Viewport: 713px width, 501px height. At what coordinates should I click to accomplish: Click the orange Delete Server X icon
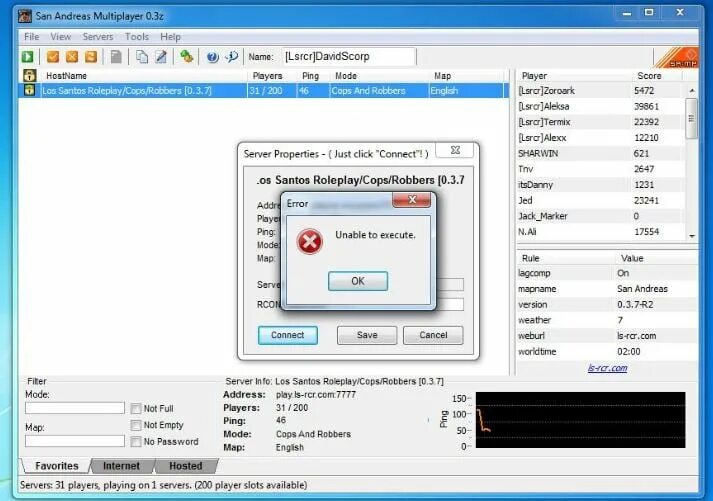(x=72, y=57)
